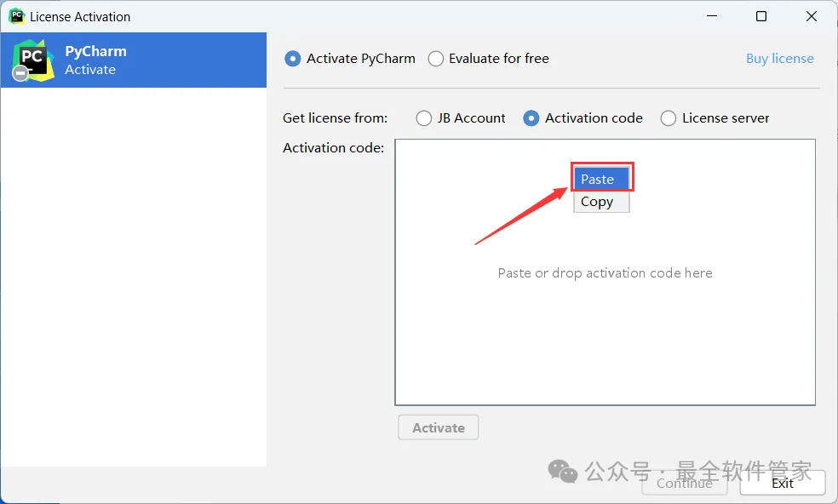838x504 pixels.
Task: Choose Copy from the context menu
Action: tap(602, 202)
